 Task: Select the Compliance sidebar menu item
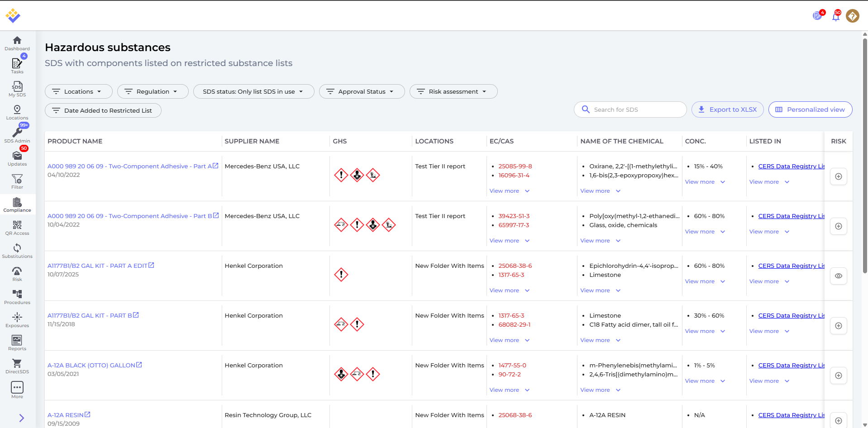point(17,204)
